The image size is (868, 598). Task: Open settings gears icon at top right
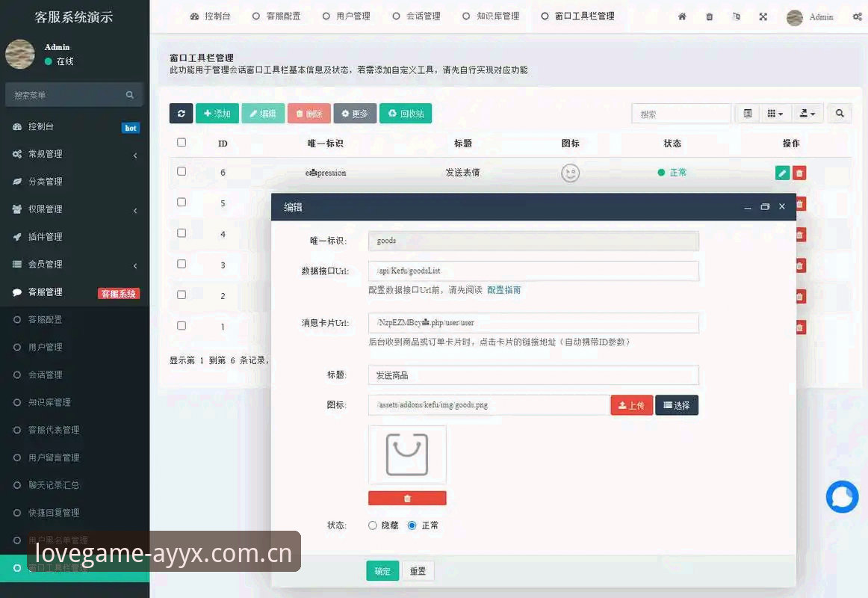point(857,16)
